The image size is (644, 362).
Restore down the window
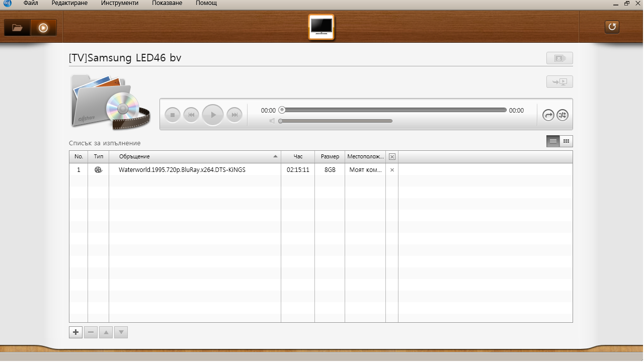point(627,3)
